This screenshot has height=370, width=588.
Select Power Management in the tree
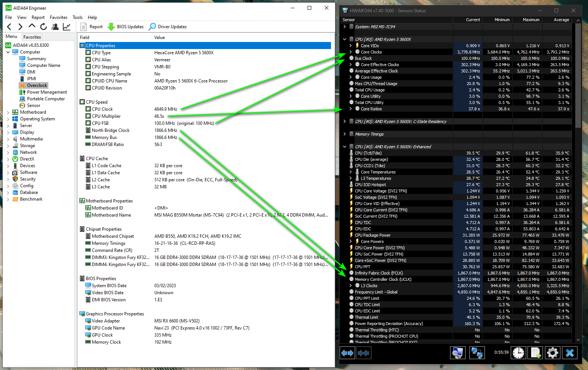click(47, 92)
